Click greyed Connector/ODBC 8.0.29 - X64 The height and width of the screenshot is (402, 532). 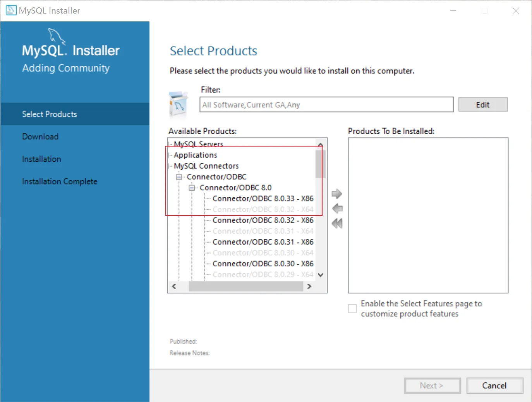263,274
